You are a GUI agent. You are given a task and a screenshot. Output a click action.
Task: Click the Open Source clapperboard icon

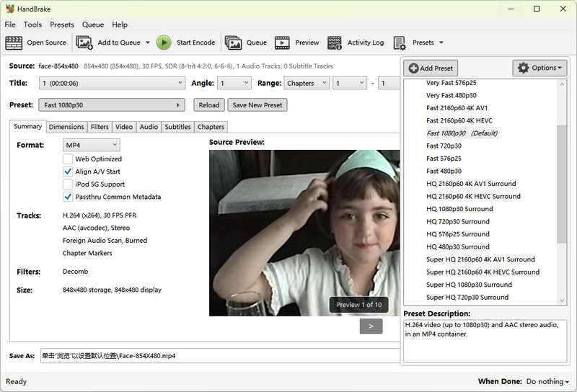click(14, 43)
